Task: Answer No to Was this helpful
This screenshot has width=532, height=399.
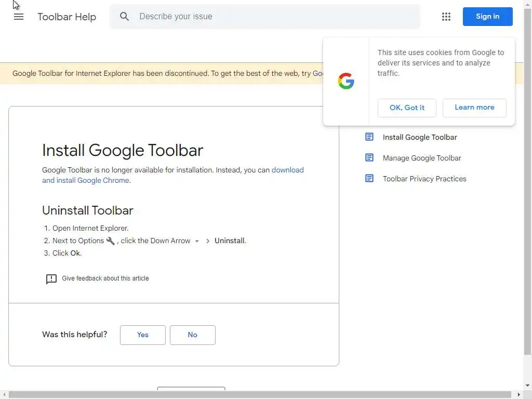Action: click(192, 335)
